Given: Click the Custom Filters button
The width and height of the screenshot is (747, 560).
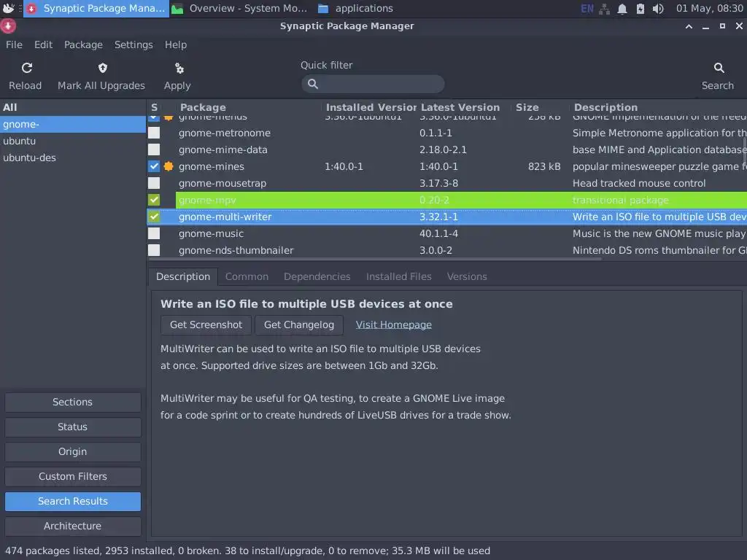Looking at the screenshot, I should (x=72, y=476).
